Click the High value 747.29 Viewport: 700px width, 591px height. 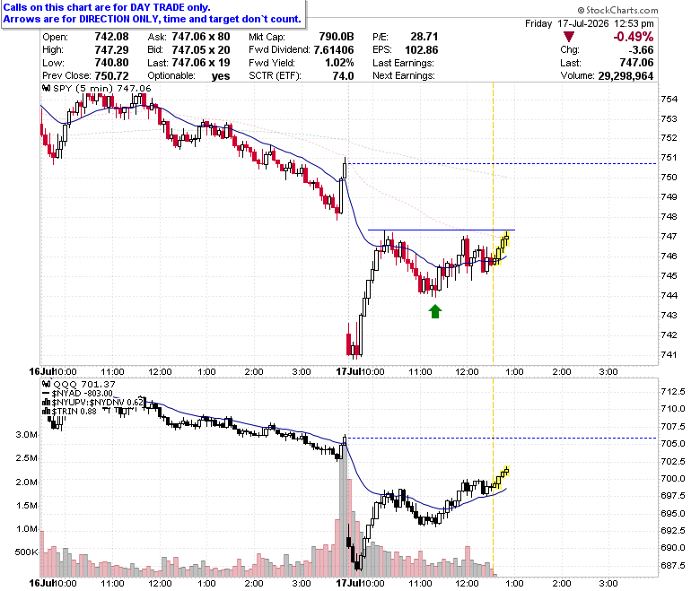tap(111, 49)
